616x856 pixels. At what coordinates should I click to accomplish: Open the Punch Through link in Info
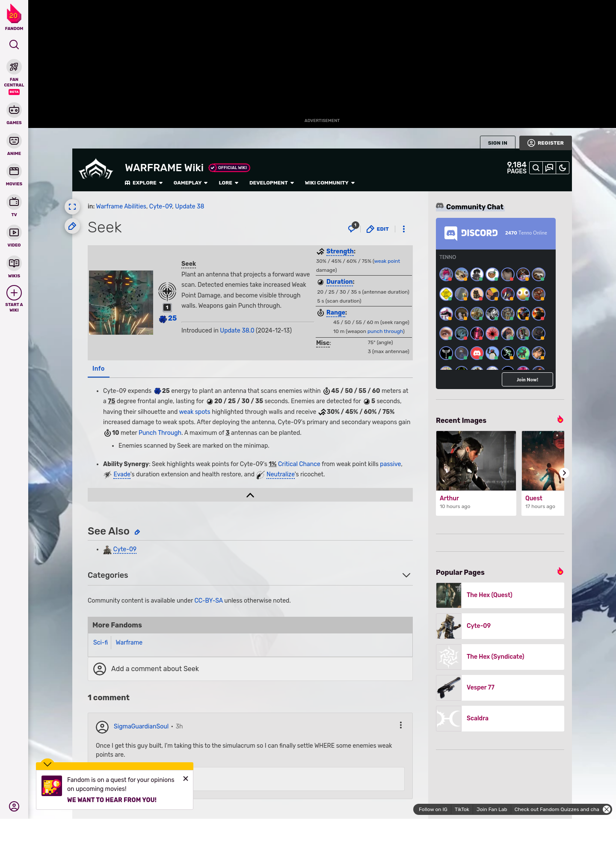(x=160, y=433)
